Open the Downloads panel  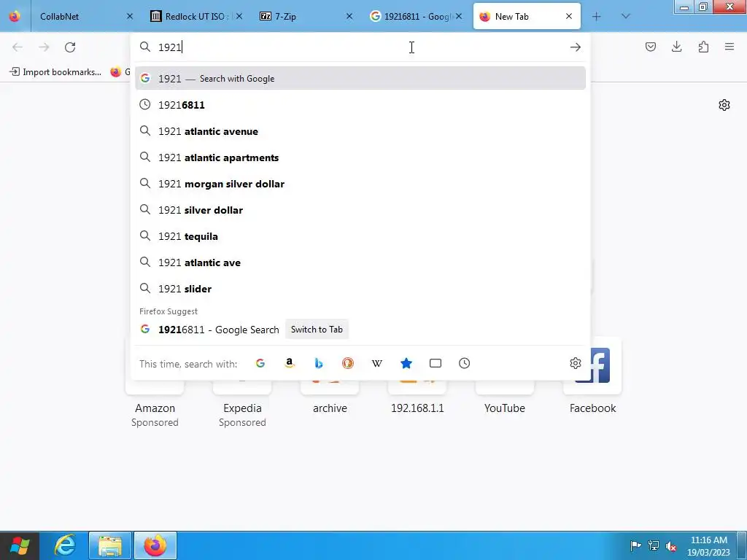[x=676, y=47]
